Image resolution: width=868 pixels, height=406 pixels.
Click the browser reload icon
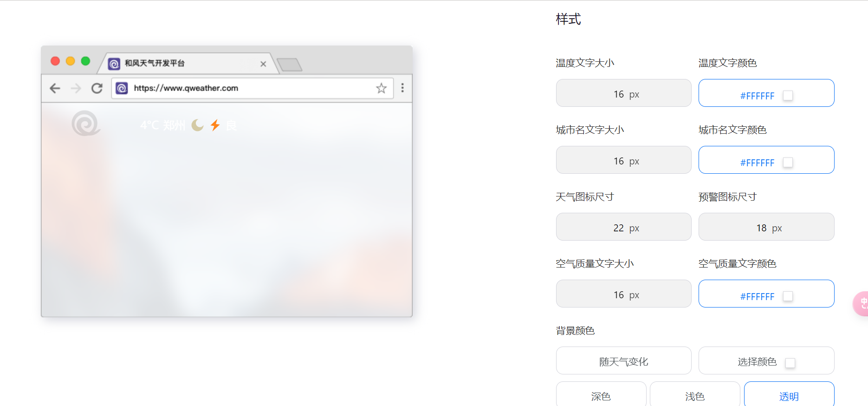pos(97,88)
